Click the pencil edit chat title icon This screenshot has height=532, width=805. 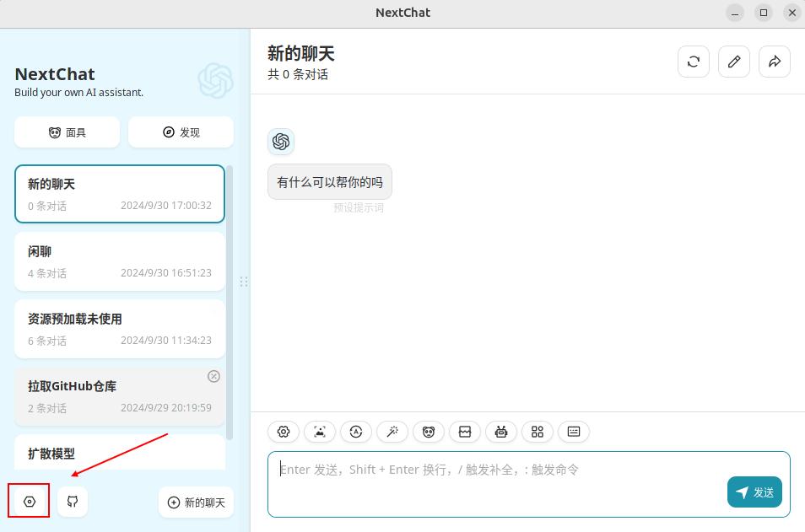(734, 62)
